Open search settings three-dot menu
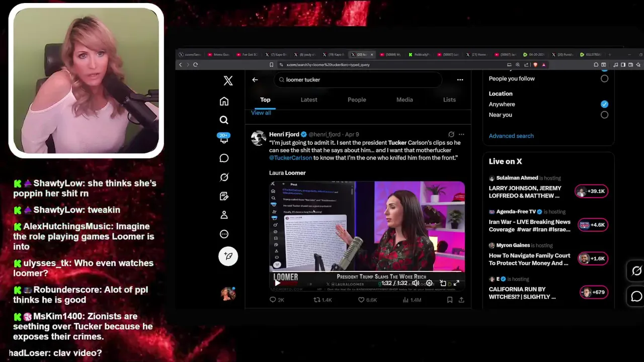644x362 pixels. [460, 79]
